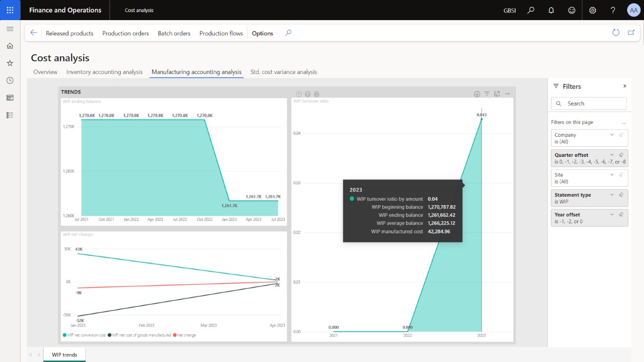Open Recent clock icon in sidebar
644x362 pixels.
[x=10, y=80]
